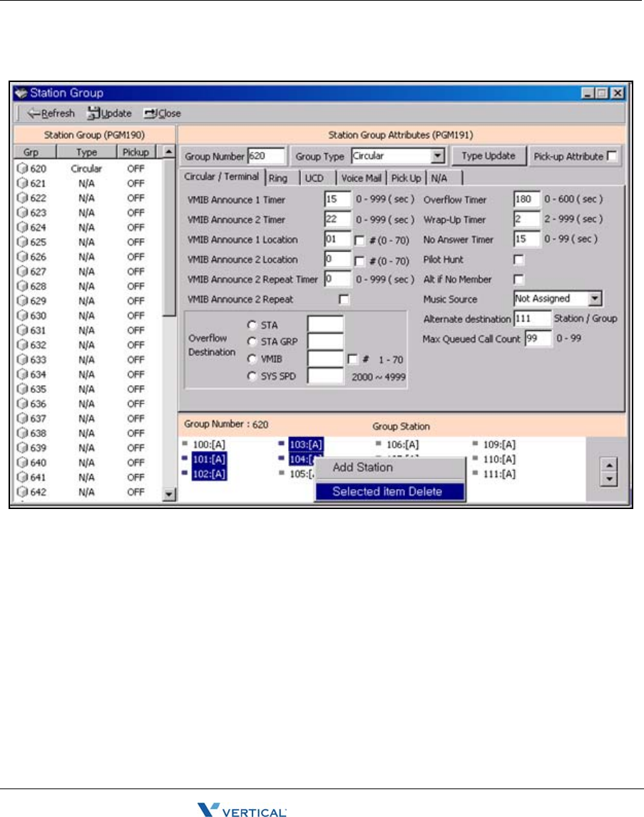Select the group 622 cube icon

(x=22, y=197)
